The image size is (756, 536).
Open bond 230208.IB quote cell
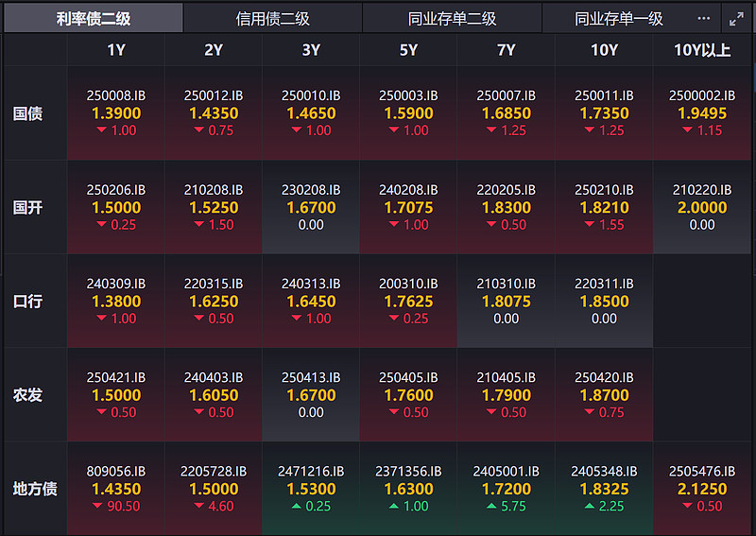click(x=311, y=207)
